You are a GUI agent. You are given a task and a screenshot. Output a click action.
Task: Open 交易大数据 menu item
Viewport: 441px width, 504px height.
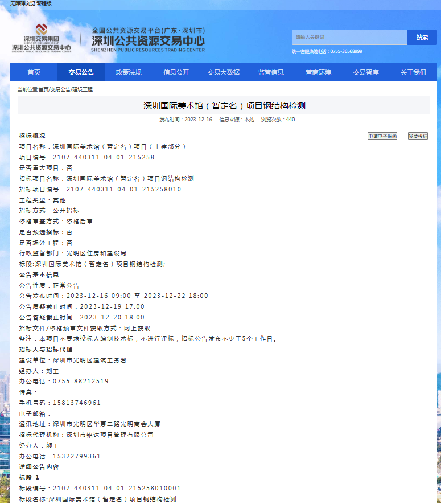224,72
